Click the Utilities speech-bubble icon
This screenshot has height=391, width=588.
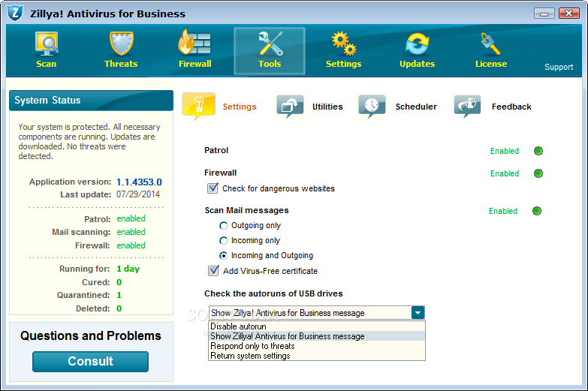pyautogui.click(x=290, y=107)
